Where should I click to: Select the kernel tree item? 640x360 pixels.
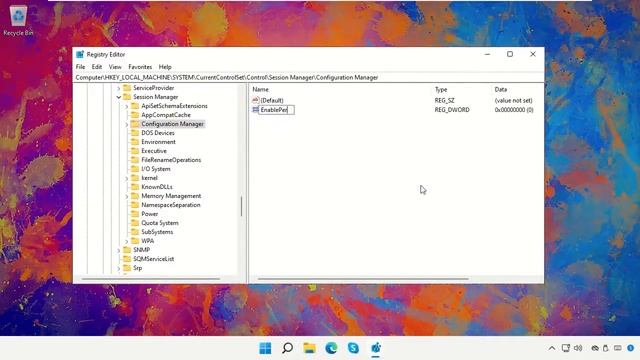click(x=149, y=178)
